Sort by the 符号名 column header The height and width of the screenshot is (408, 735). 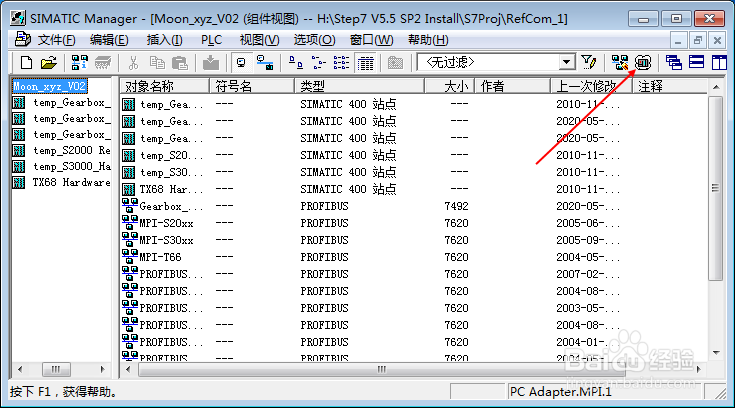(252, 86)
